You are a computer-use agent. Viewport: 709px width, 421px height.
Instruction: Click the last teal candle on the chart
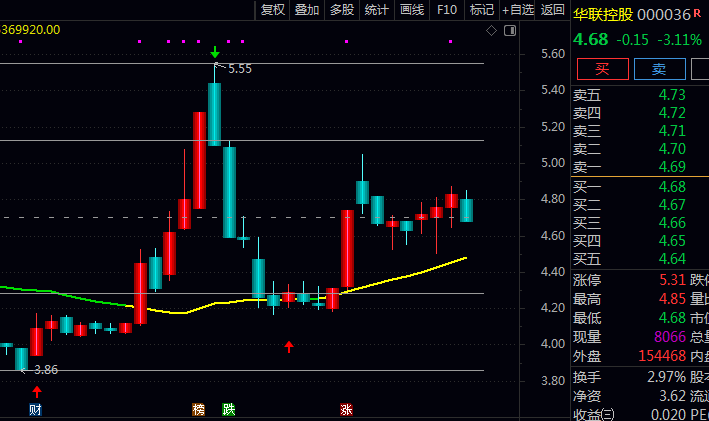point(466,210)
